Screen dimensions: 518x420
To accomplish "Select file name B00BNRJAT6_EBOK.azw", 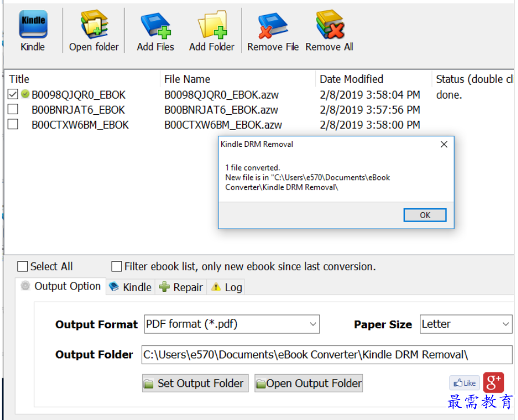I will [221, 110].
